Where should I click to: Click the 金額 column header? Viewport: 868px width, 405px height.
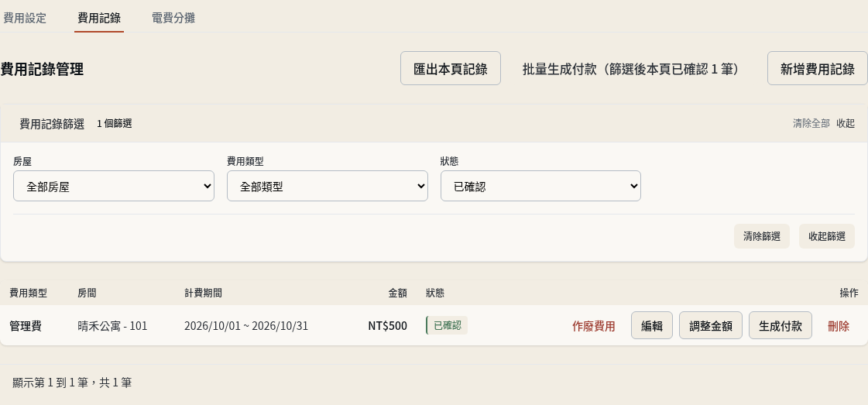(x=398, y=293)
